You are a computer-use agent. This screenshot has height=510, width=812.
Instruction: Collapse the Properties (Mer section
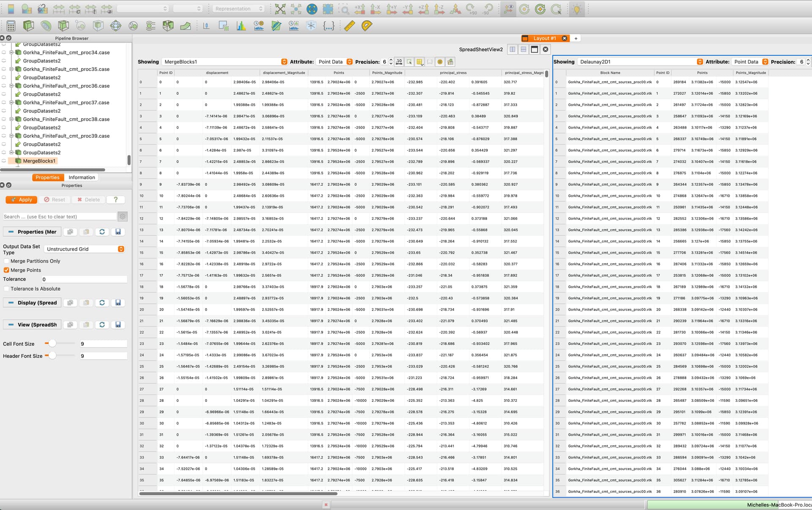32,232
